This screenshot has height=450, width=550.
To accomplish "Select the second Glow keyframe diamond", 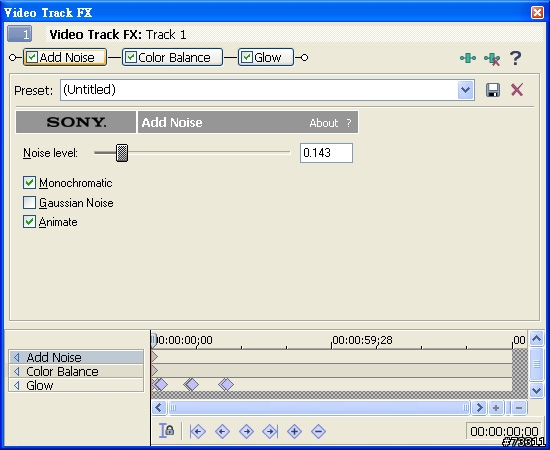I will [191, 384].
